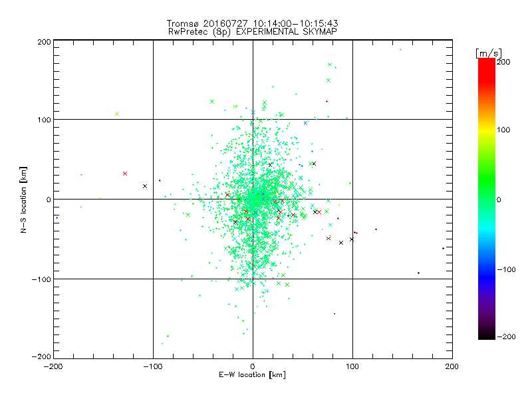This screenshot has width=532, height=399.
Task: Click the -200 label beside the colorbar
Action: tap(507, 336)
